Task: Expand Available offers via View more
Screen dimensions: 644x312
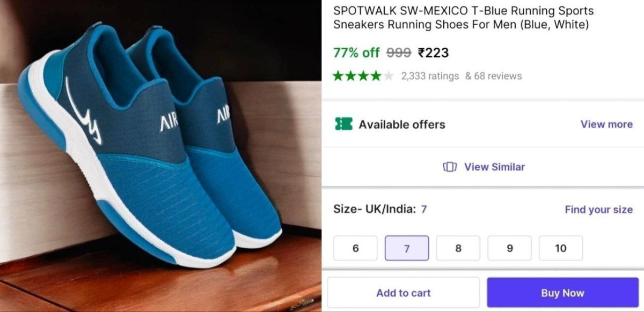Action: pos(606,124)
